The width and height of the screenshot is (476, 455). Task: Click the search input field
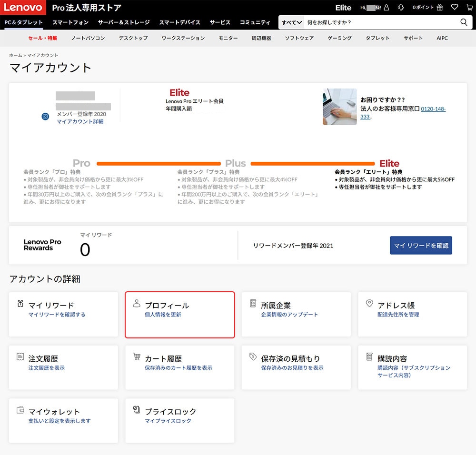tap(381, 22)
